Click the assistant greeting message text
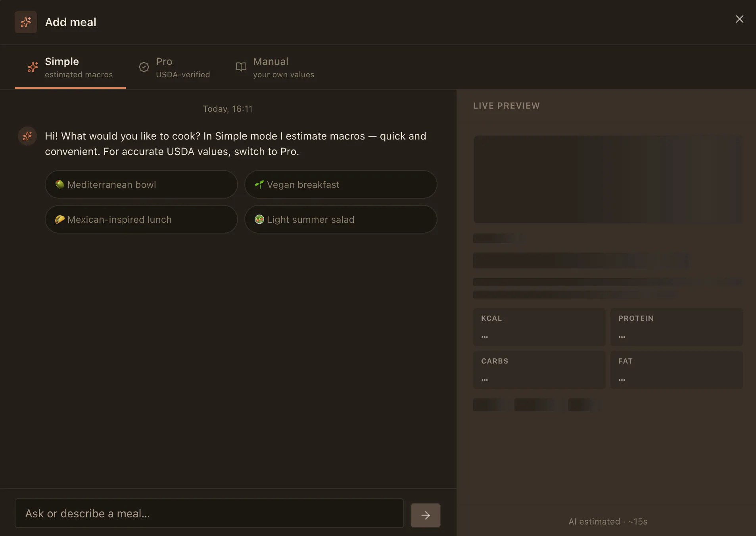 (x=236, y=144)
